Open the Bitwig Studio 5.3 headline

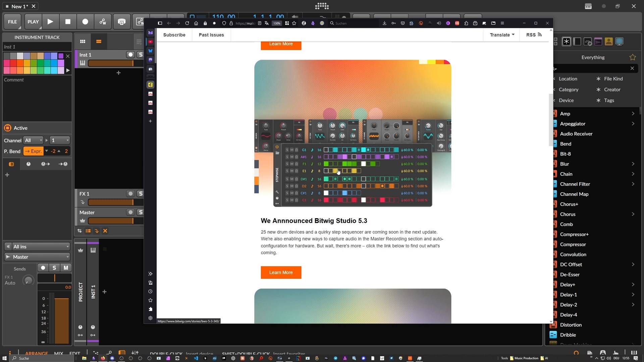(314, 221)
